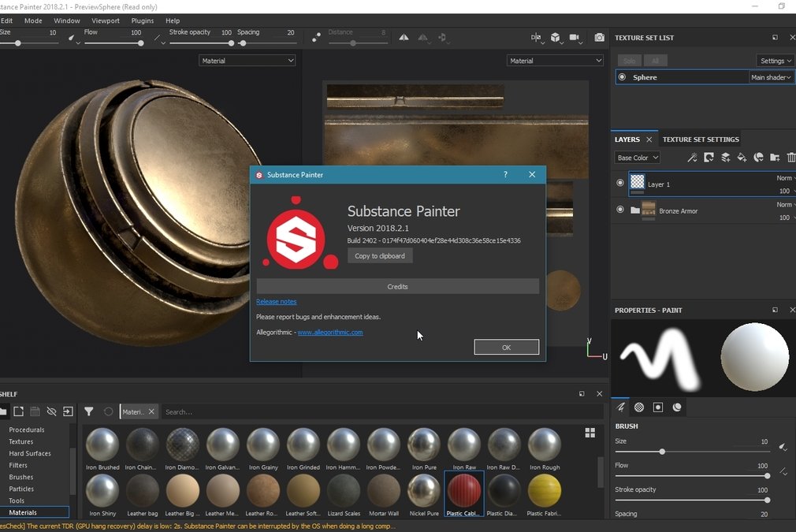Open left viewport Material dropdown
Screen dimensions: 796x532
point(247,61)
